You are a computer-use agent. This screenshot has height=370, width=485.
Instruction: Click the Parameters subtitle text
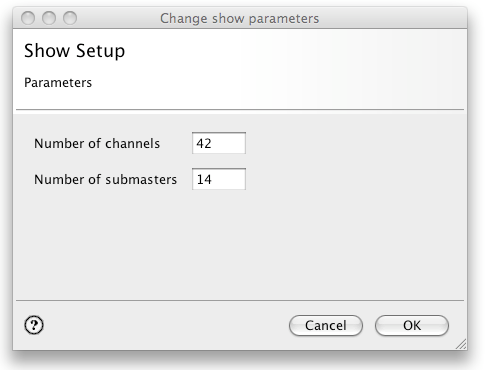coord(58,83)
